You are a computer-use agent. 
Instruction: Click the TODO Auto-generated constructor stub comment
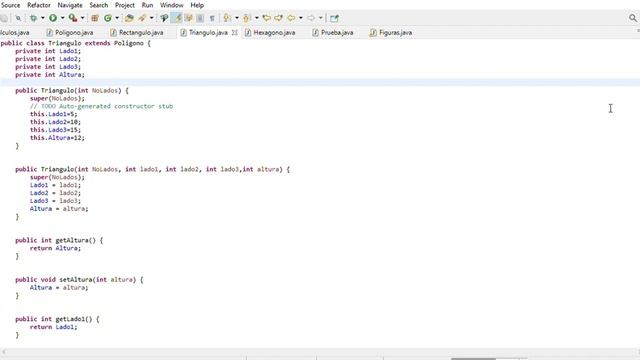[101, 106]
